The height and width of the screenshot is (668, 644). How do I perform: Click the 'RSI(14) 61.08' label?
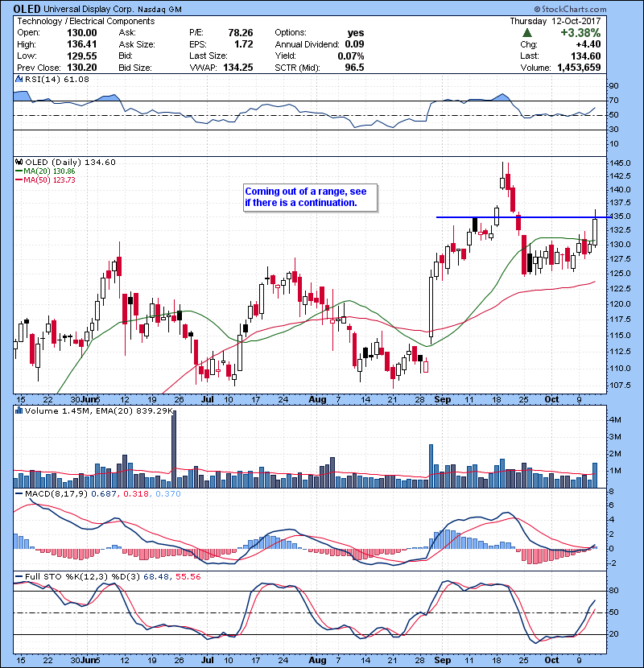tap(56, 79)
